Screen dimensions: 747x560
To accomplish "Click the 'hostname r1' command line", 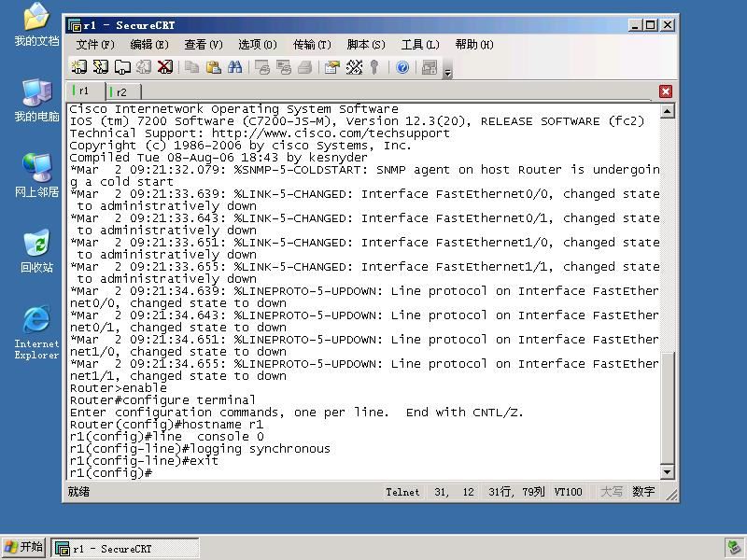I will click(x=166, y=425).
